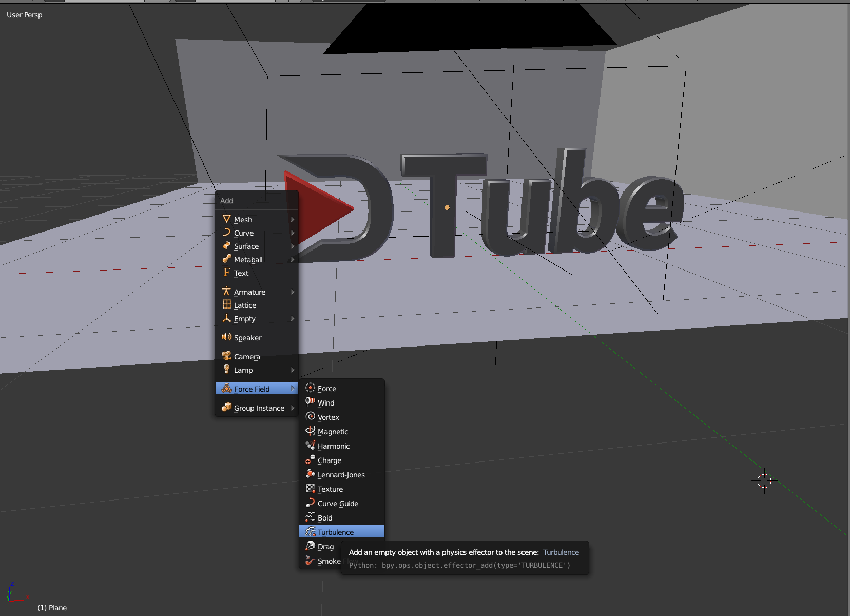Viewport: 850px width, 616px height.
Task: Expand the Mesh submenu arrow
Action: click(293, 220)
